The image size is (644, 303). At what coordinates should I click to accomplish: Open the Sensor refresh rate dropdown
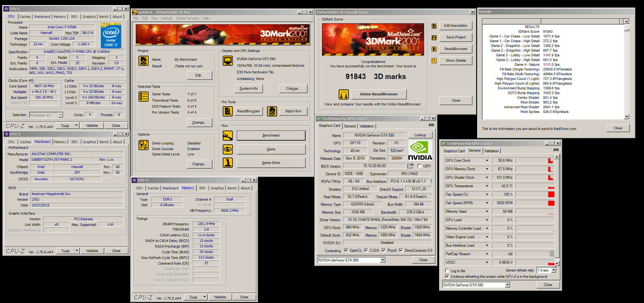(554, 270)
